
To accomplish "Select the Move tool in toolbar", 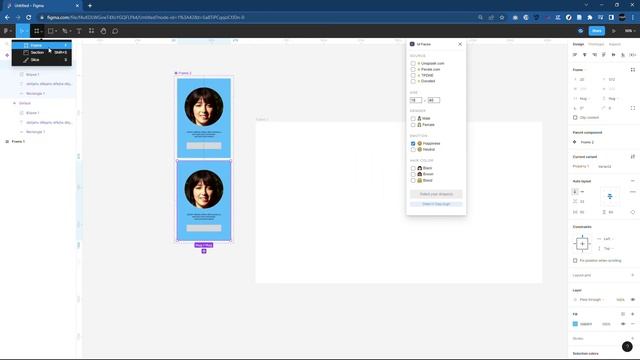I will click(x=21, y=31).
